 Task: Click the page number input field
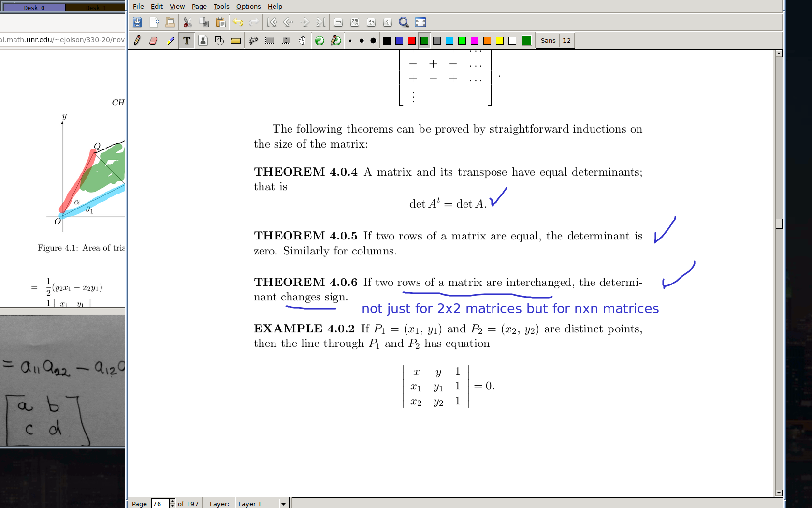coord(159,504)
